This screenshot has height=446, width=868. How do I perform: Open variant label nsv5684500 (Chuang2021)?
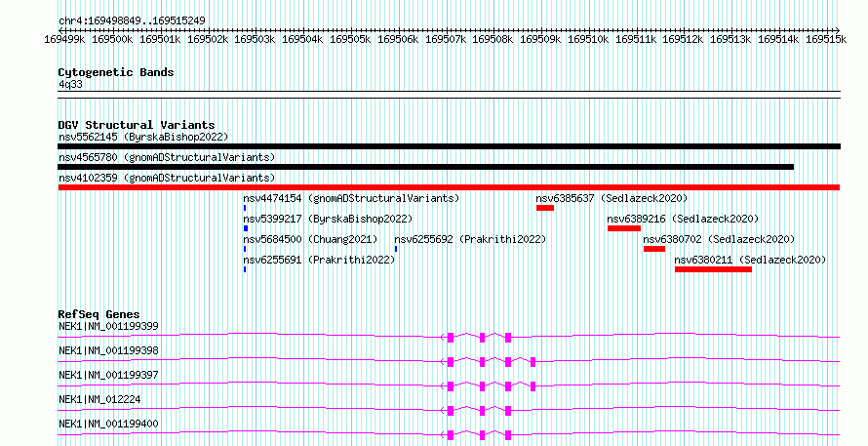point(310,239)
